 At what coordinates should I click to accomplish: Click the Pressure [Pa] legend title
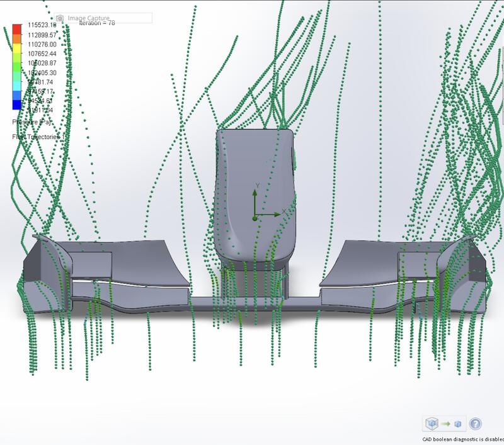(31, 122)
